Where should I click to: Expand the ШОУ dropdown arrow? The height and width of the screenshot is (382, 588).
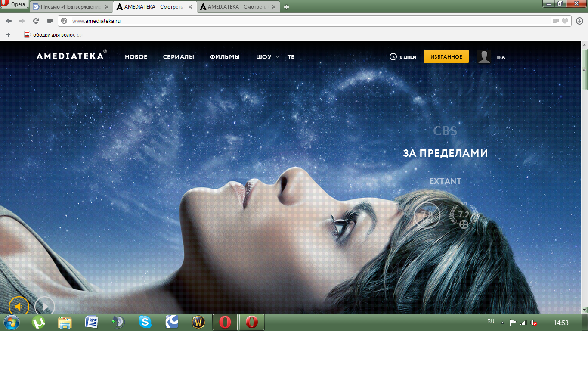(278, 57)
